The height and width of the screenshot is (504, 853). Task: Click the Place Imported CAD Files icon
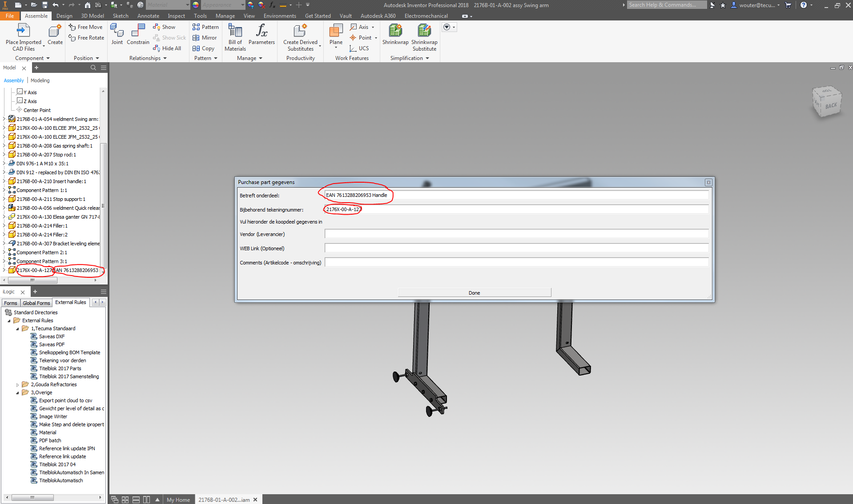23,31
